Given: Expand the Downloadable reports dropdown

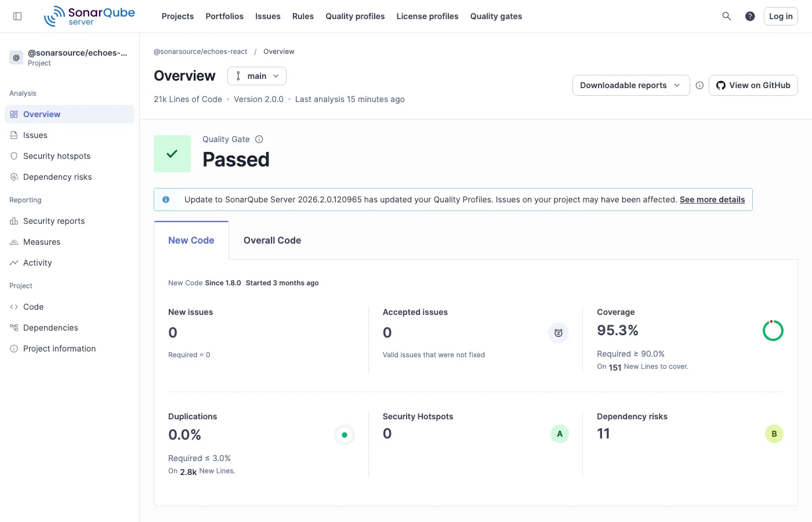Looking at the screenshot, I should (630, 85).
